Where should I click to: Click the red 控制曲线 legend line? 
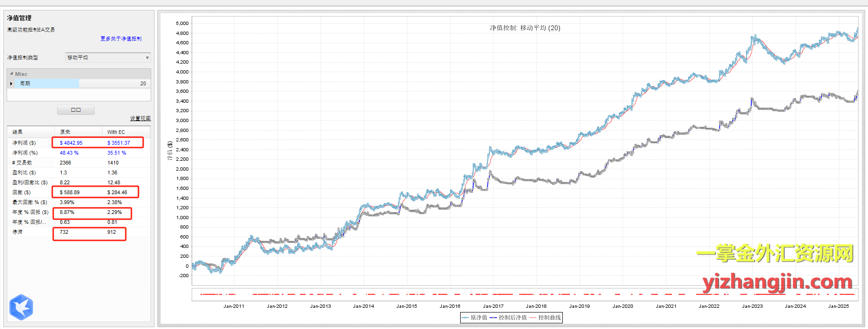point(533,318)
